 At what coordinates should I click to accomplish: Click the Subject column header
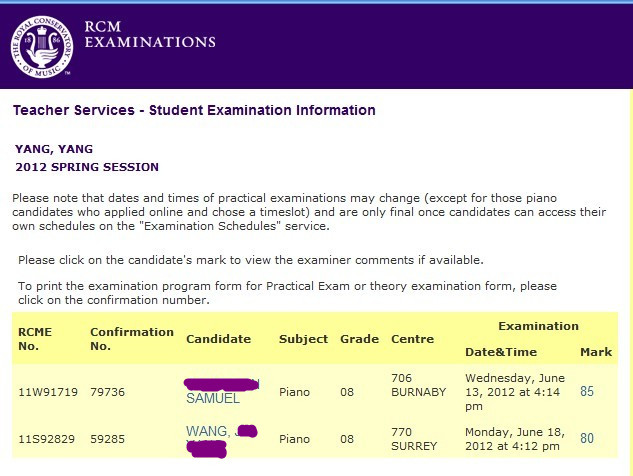(x=303, y=339)
